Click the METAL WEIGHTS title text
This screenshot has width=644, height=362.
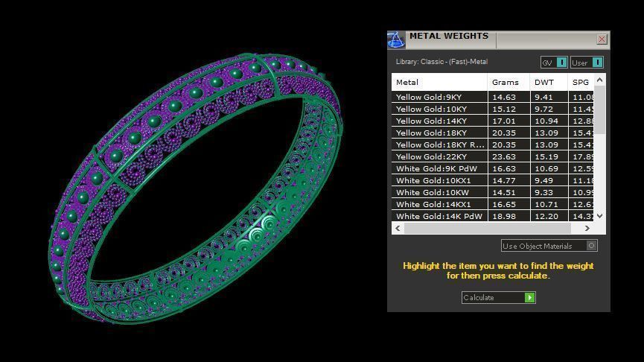coord(449,36)
